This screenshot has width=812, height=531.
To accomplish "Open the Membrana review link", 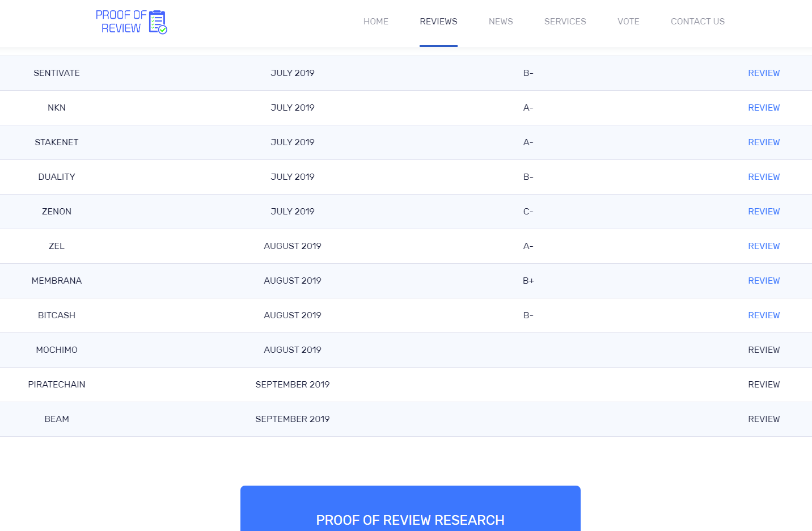I will pos(764,281).
